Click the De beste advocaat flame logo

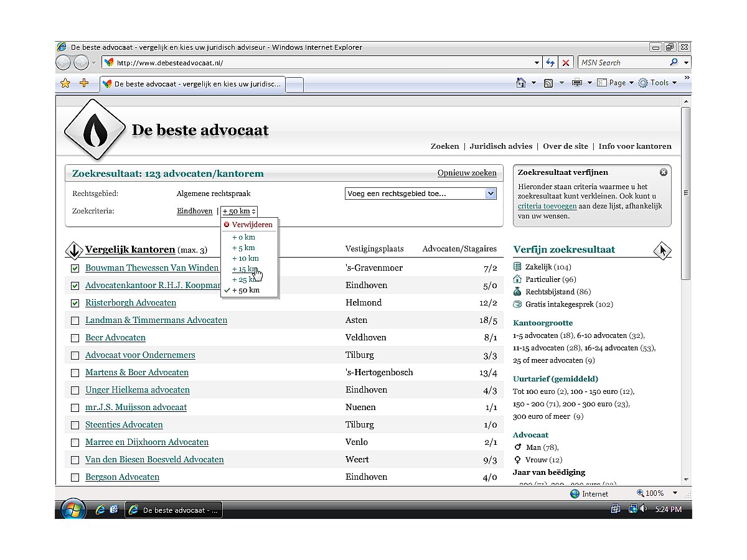(x=94, y=129)
